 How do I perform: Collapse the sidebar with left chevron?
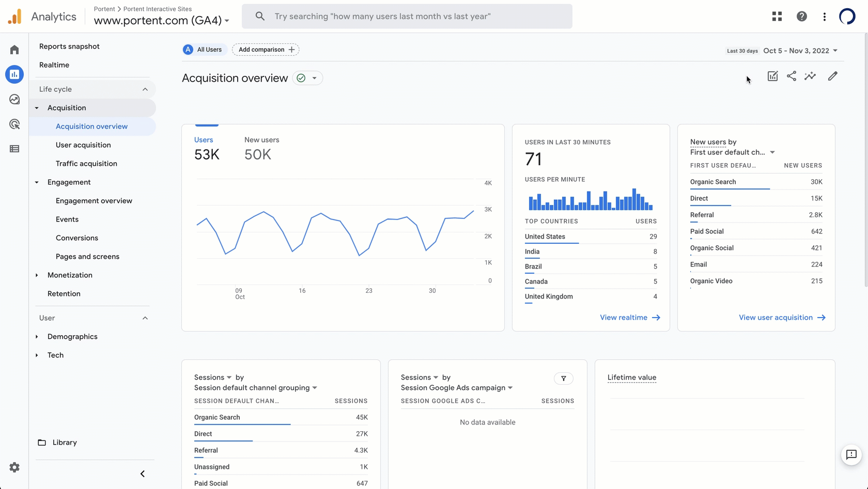(x=143, y=474)
